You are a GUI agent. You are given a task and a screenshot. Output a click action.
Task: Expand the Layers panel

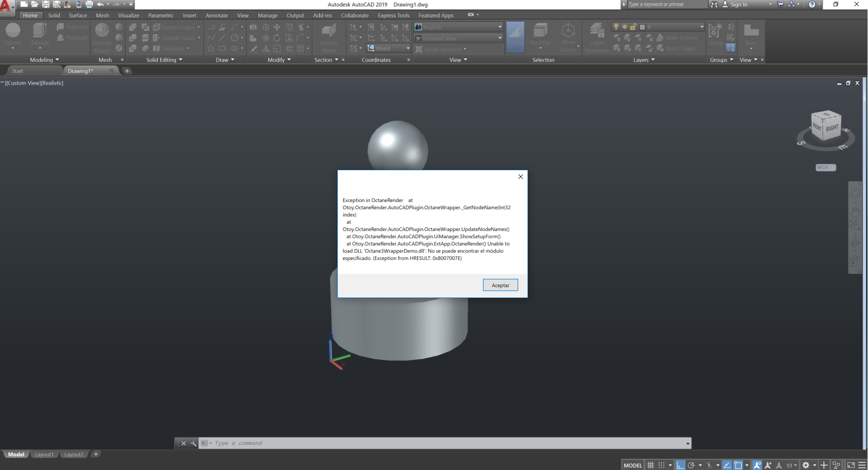[644, 60]
